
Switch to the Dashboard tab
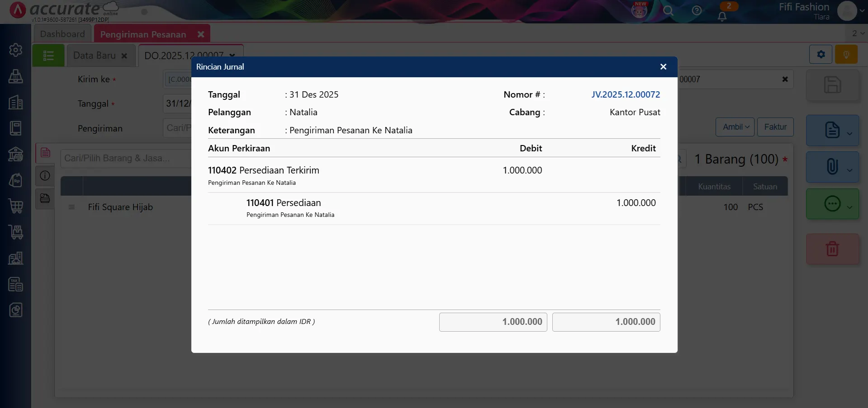(62, 33)
